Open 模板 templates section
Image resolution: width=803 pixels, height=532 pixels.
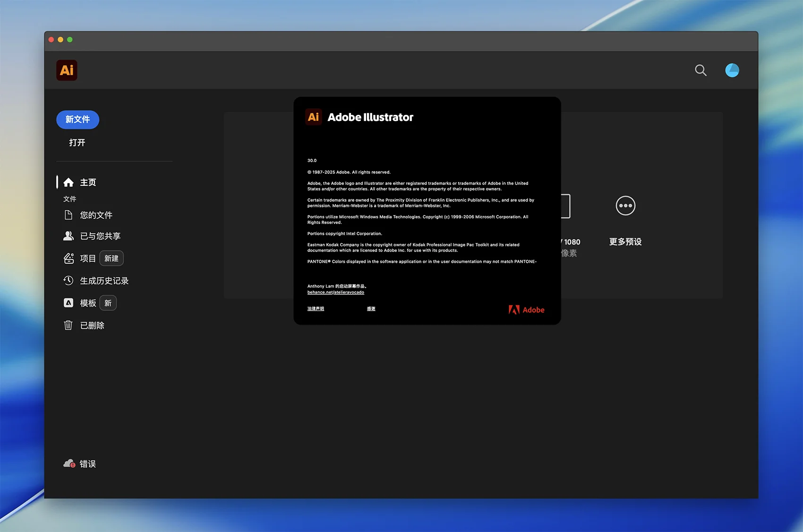[x=88, y=303]
